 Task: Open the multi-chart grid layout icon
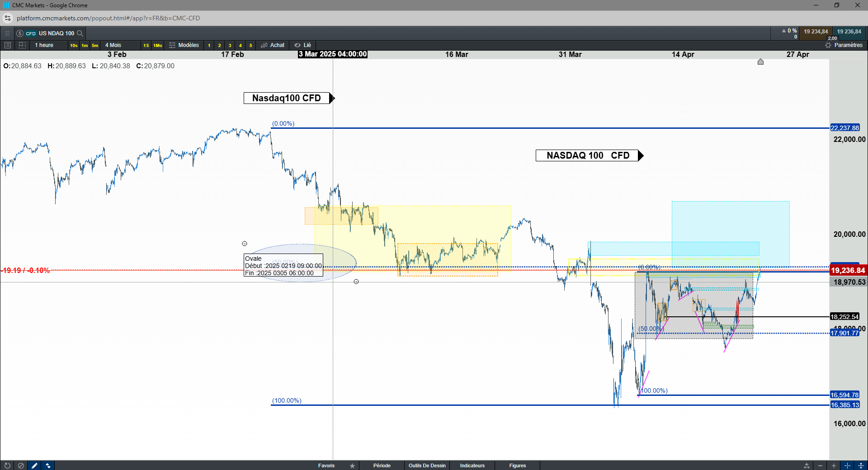point(22,45)
